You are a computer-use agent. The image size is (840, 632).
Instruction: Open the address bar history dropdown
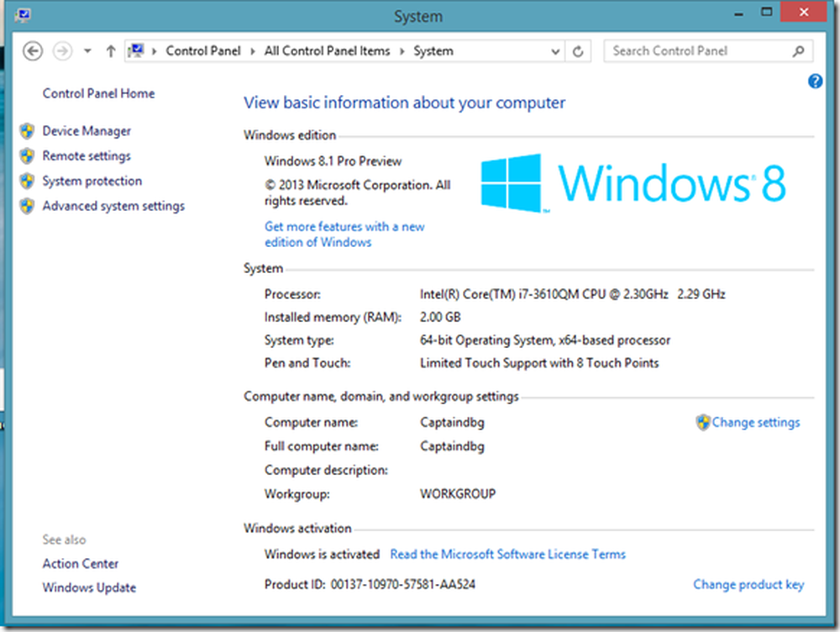pos(555,51)
